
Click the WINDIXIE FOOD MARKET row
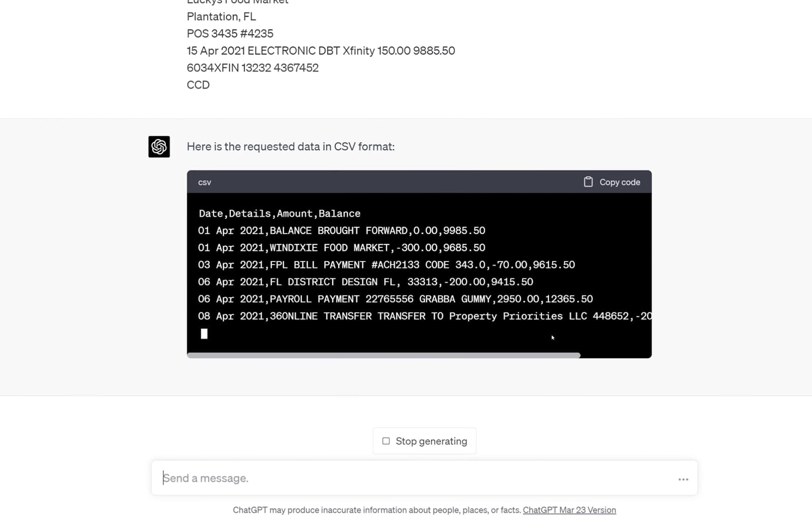click(x=342, y=248)
